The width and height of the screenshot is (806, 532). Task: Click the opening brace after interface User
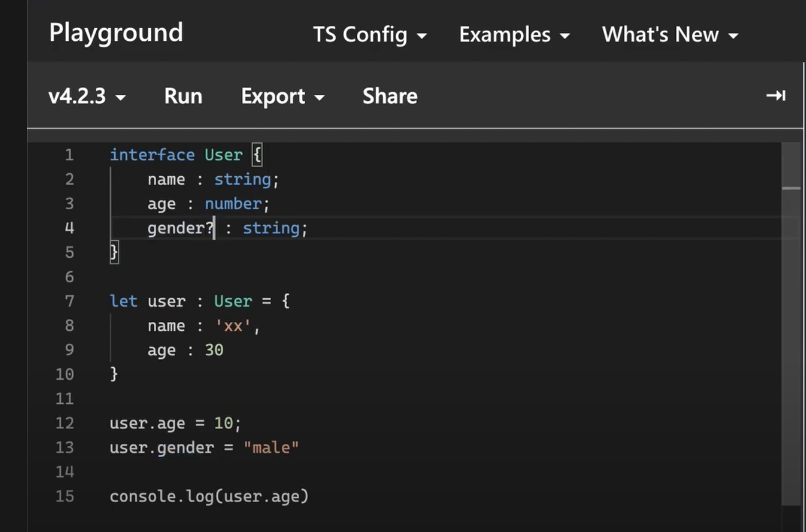tap(257, 155)
